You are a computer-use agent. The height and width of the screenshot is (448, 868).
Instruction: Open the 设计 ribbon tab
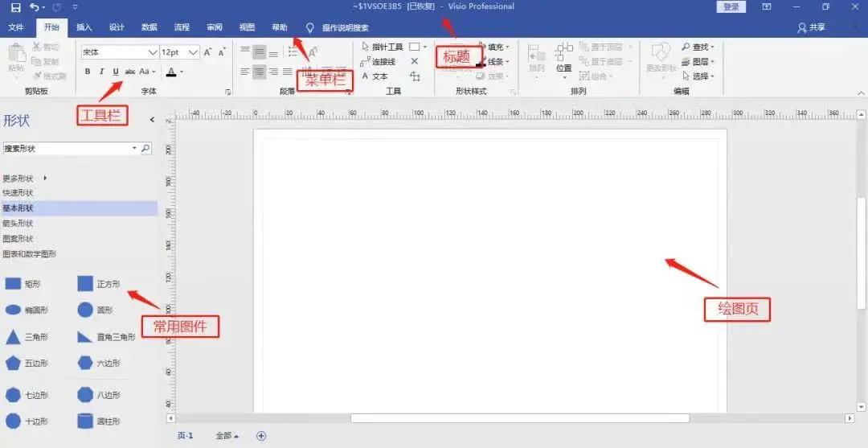click(x=117, y=27)
